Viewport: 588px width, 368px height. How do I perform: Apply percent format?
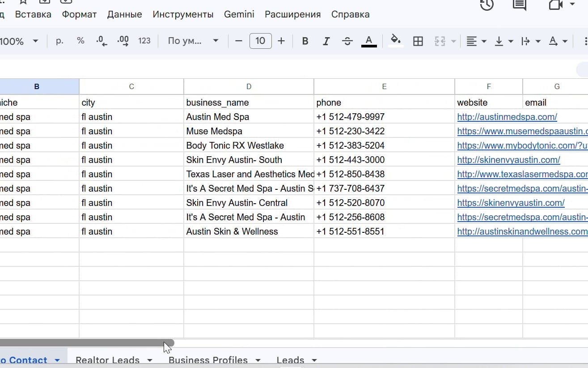click(80, 41)
